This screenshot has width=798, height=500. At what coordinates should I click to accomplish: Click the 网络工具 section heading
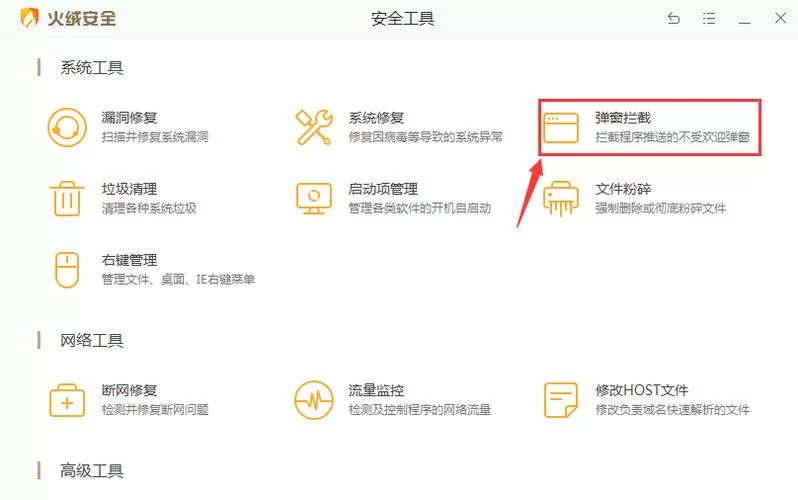[x=92, y=341]
